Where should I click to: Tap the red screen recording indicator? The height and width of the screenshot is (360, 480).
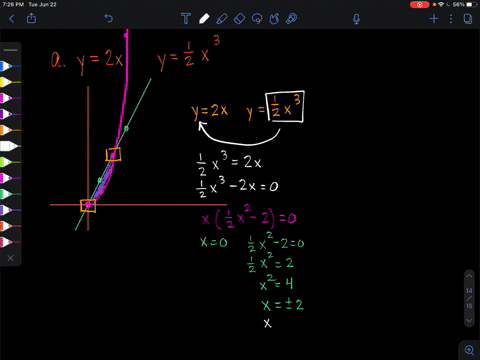coord(419,5)
